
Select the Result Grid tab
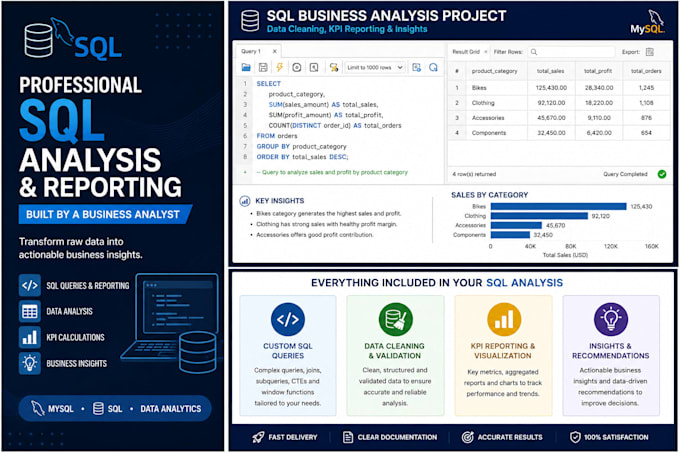coord(466,52)
